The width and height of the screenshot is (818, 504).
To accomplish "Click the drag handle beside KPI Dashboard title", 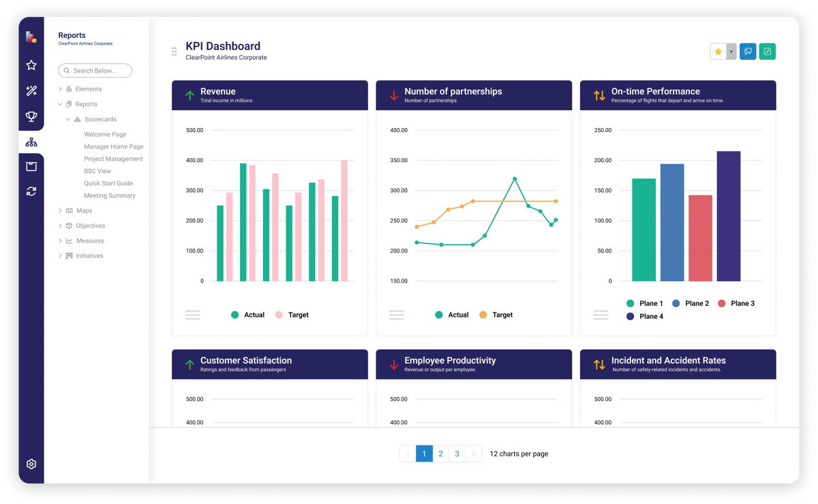I will [175, 51].
